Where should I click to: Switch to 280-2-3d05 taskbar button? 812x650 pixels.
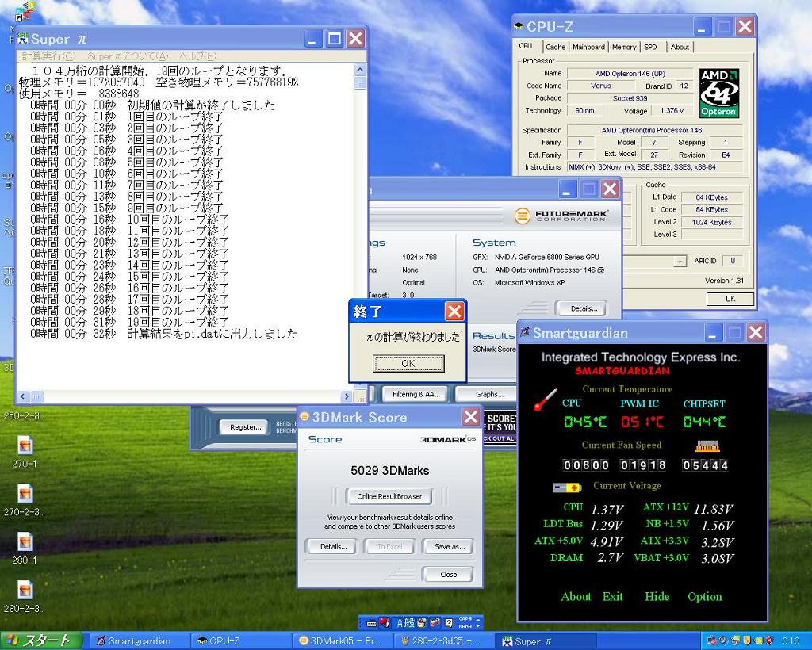coord(443,641)
